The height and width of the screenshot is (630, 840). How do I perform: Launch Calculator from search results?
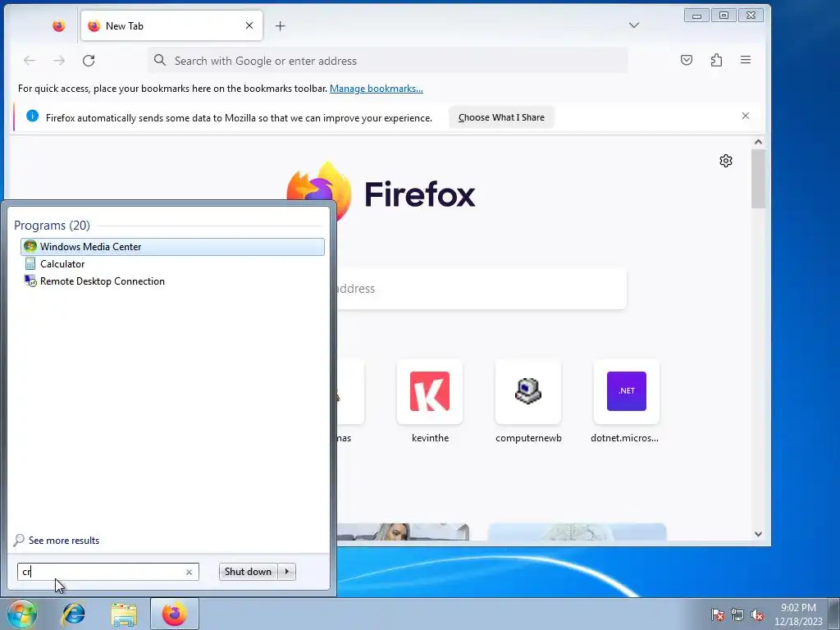tap(172, 263)
